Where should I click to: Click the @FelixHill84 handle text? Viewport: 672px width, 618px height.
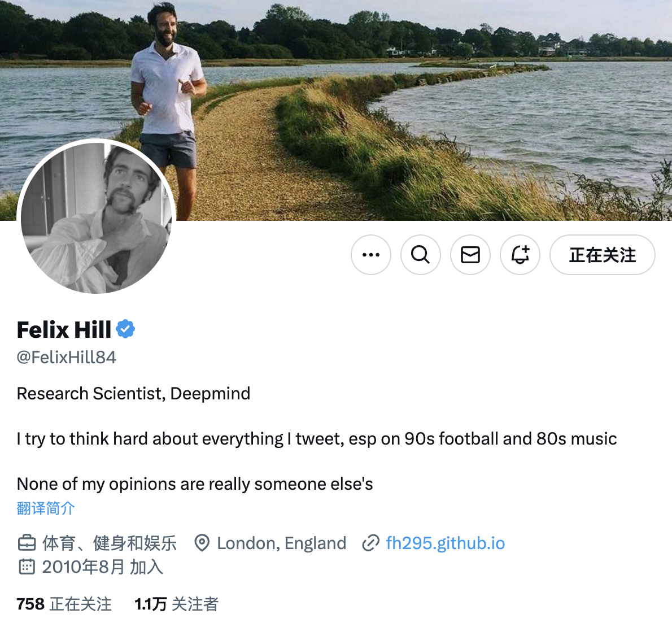pos(67,357)
